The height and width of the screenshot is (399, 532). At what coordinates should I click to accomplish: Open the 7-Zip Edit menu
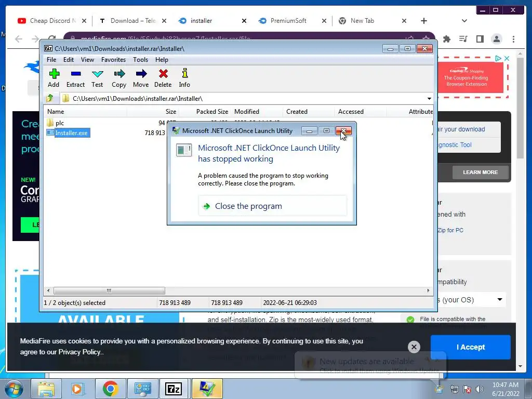(69, 60)
